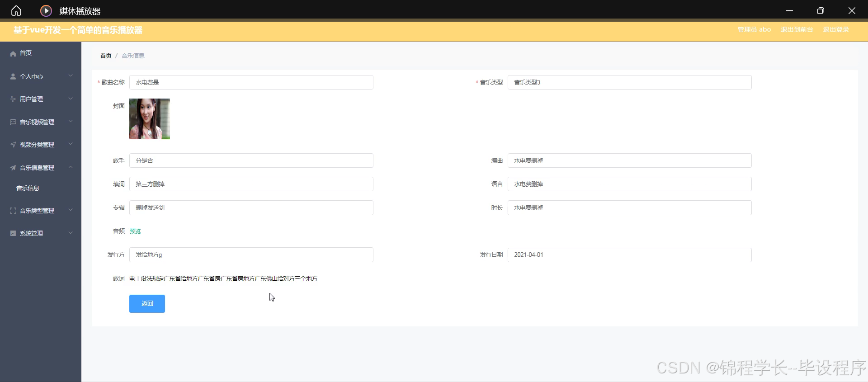Click the checkbox icon beside 系统管理
868x382 pixels.
coord(13,233)
